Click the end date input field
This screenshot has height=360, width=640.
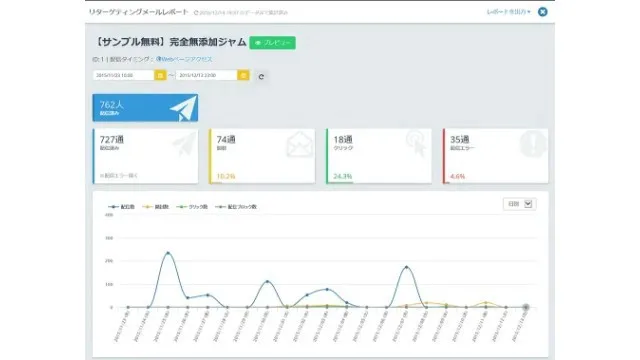click(x=207, y=76)
